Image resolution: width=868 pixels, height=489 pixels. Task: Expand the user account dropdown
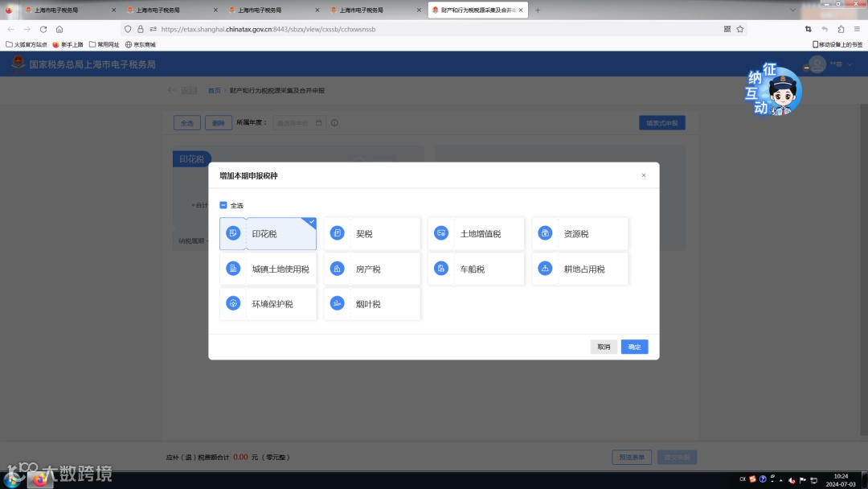click(x=850, y=65)
